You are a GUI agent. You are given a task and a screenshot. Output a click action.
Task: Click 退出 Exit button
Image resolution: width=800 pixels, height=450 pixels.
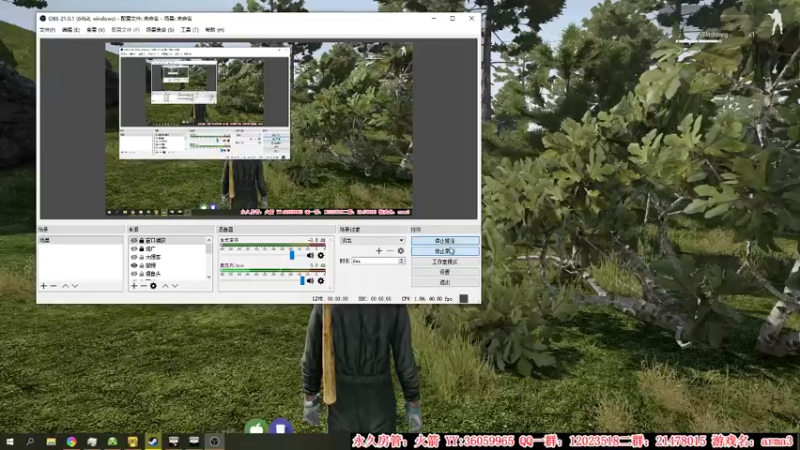[445, 282]
